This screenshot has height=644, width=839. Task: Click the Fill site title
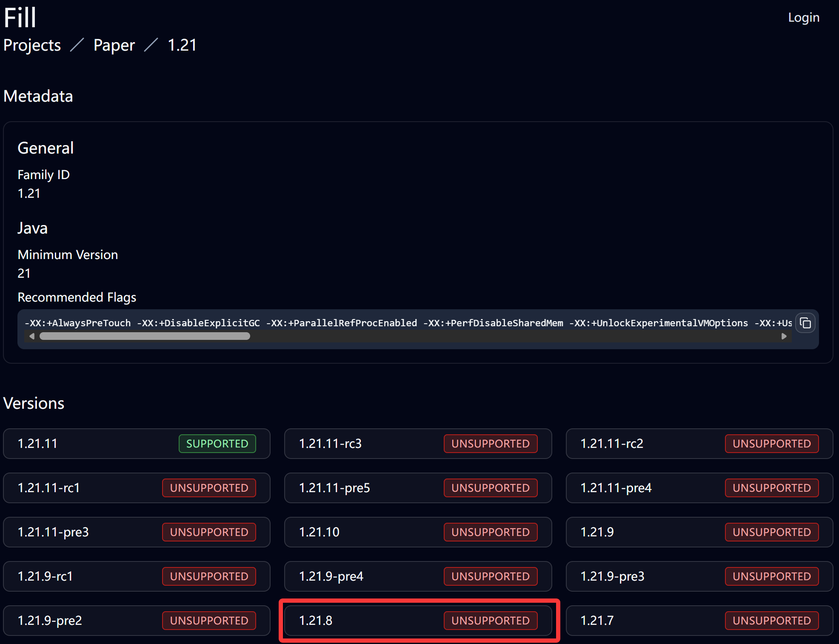[20, 18]
